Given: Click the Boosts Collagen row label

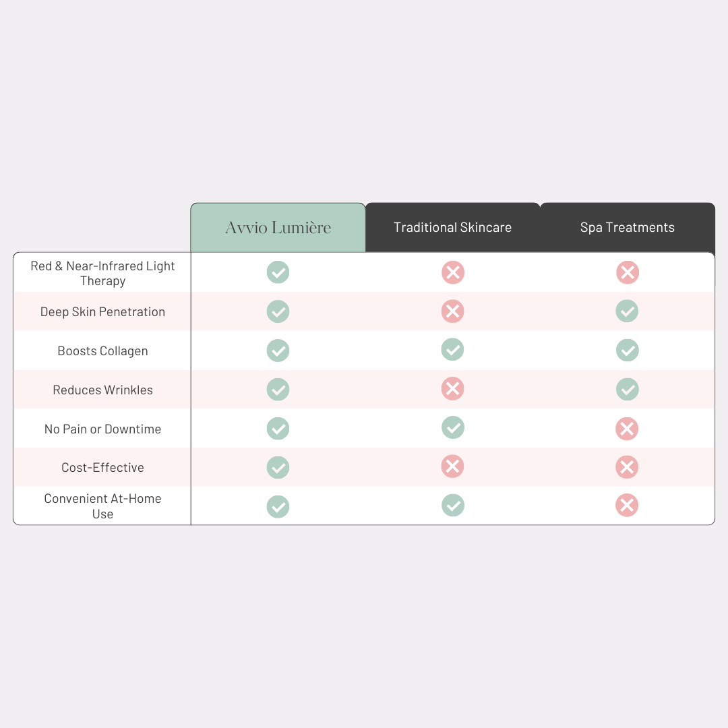Looking at the screenshot, I should click(x=102, y=351).
